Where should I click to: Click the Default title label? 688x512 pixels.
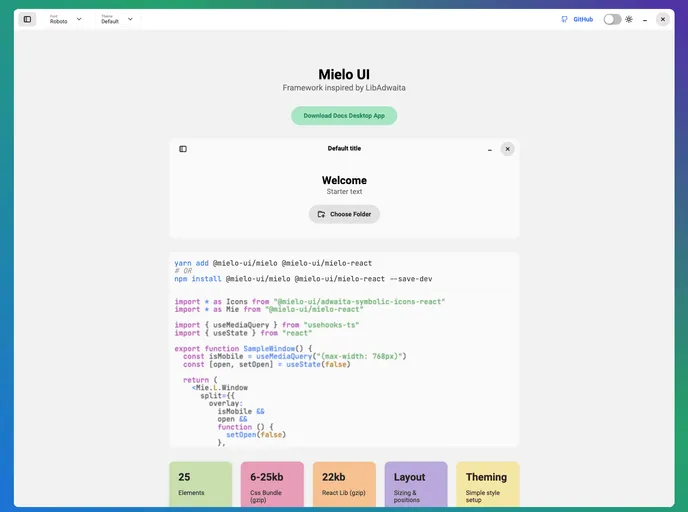(x=344, y=148)
